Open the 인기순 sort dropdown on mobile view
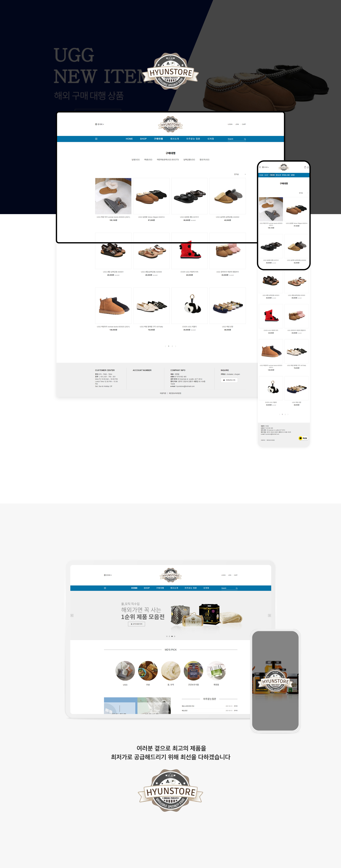Image resolution: width=341 pixels, height=868 pixels. 304,193
